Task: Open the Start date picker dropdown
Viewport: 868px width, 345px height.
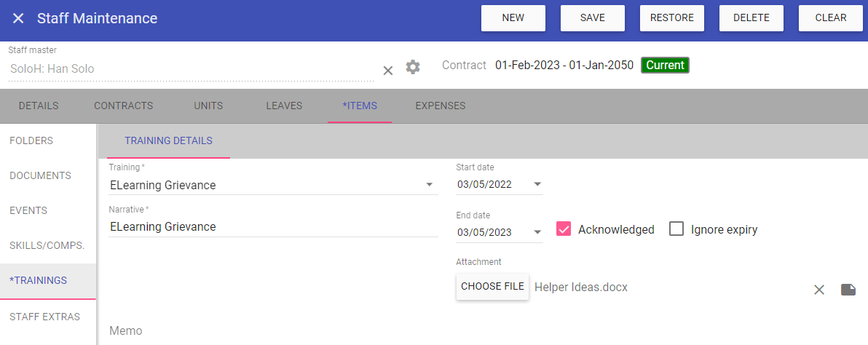Action: pyautogui.click(x=537, y=184)
